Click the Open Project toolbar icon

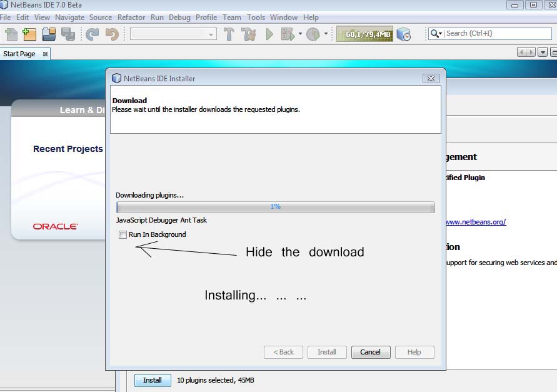pos(49,34)
